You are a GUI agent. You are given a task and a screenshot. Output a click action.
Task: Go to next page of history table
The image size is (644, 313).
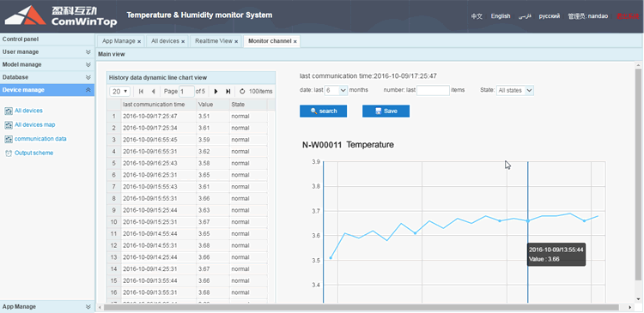(x=216, y=91)
